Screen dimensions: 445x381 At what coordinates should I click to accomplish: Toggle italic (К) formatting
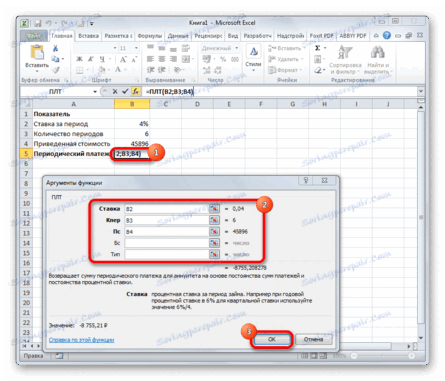pyautogui.click(x=90, y=59)
